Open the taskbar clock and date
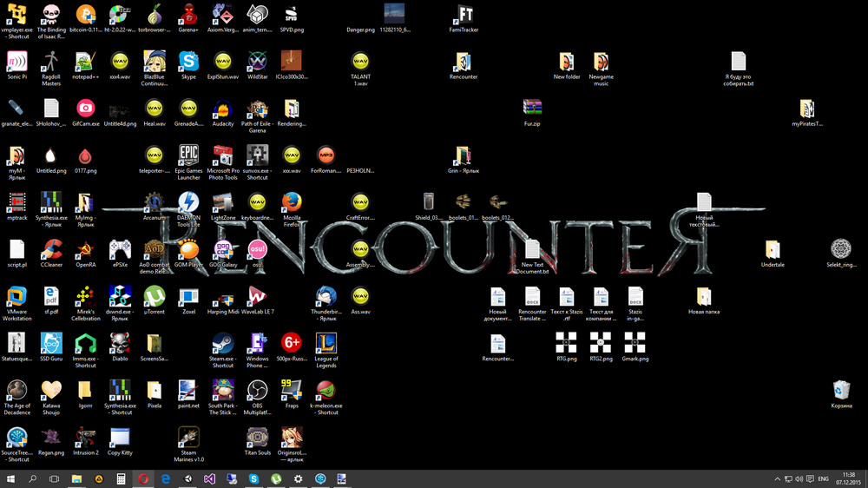The width and height of the screenshot is (868, 488). pyautogui.click(x=848, y=478)
